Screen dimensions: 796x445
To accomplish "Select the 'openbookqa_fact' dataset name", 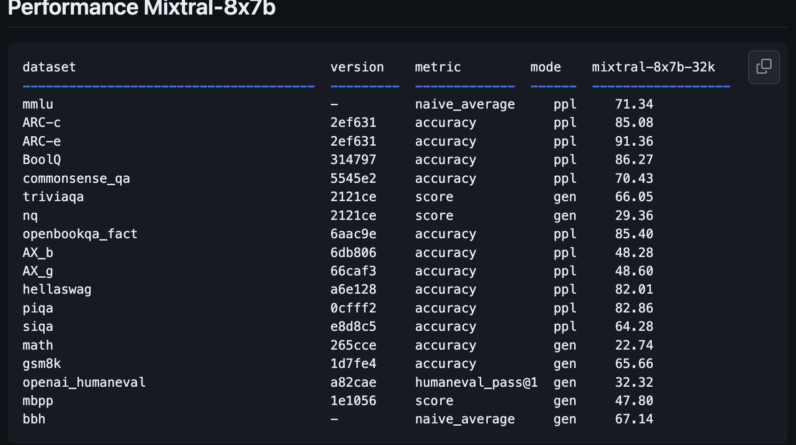I will coord(80,234).
